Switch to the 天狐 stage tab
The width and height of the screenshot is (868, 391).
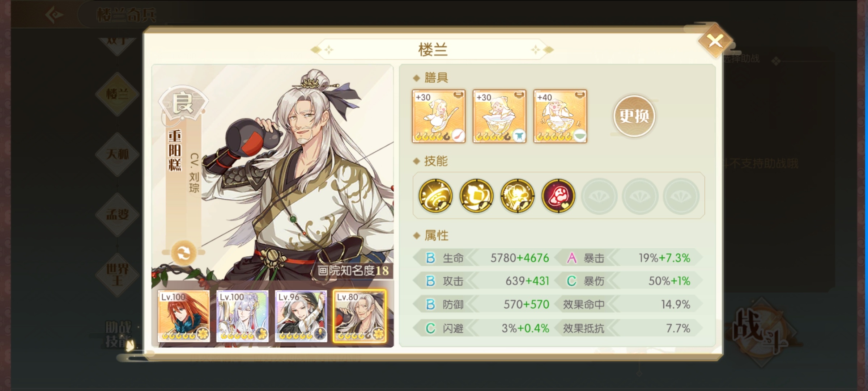click(117, 154)
